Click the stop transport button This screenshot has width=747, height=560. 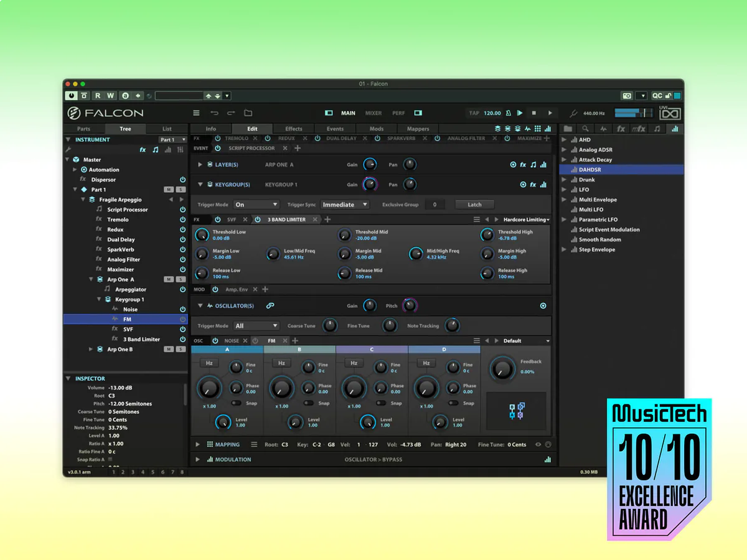[x=533, y=113]
